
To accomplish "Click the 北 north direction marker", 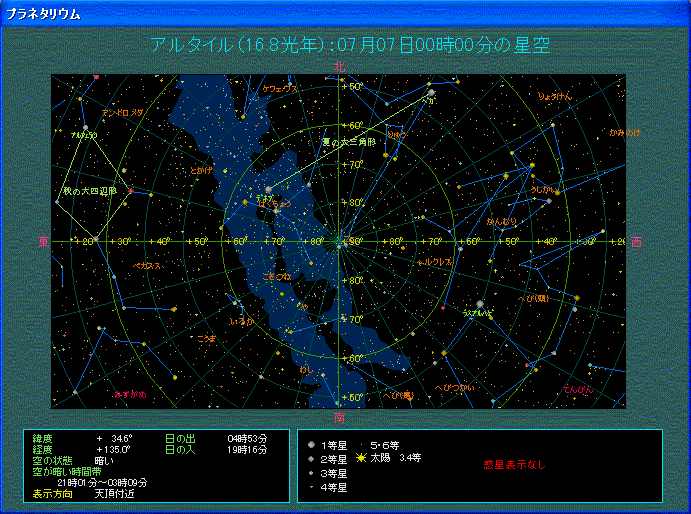I will pos(340,66).
